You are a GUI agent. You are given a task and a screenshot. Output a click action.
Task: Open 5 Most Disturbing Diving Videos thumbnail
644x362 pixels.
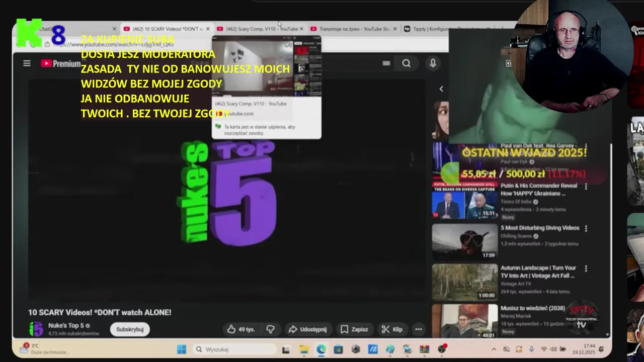click(464, 242)
